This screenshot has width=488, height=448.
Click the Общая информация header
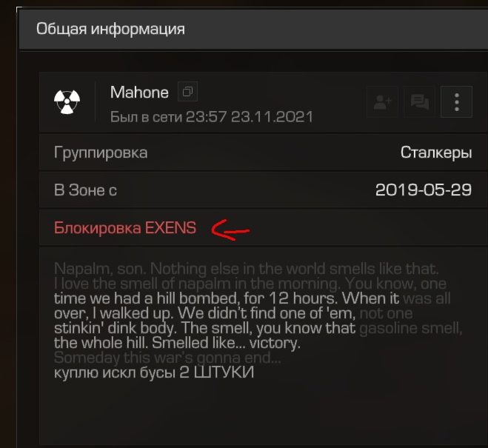pos(110,29)
